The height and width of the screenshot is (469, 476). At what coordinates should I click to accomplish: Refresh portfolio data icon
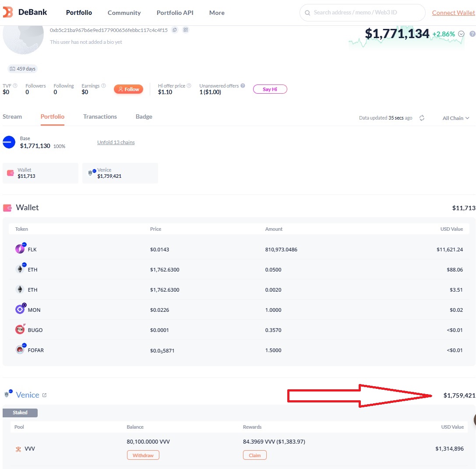point(422,118)
